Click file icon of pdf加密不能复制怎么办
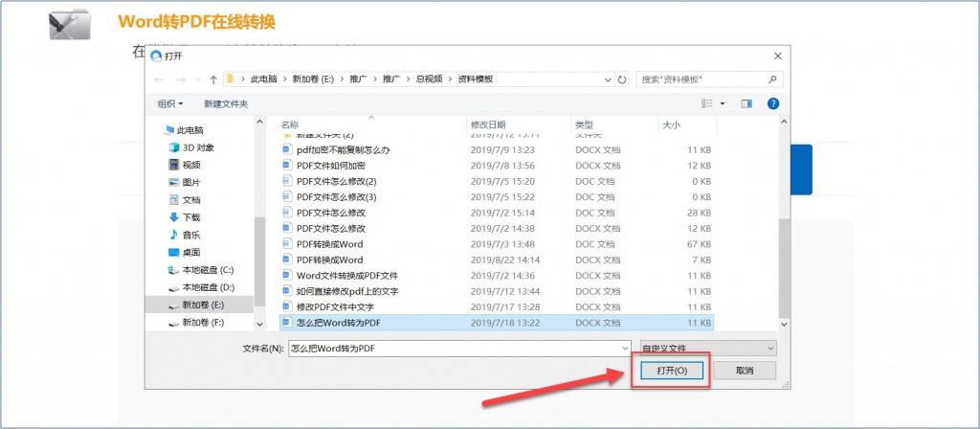Screen dimensions: 980x429 287,149
